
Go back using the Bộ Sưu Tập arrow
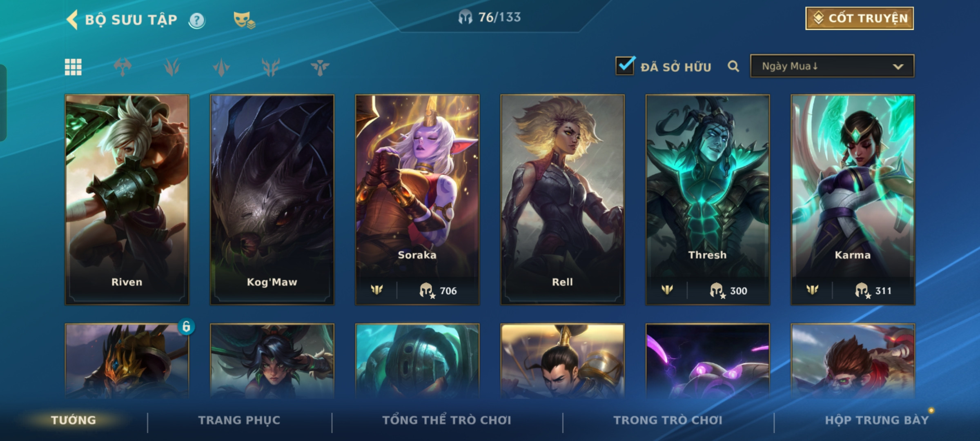click(x=72, y=20)
